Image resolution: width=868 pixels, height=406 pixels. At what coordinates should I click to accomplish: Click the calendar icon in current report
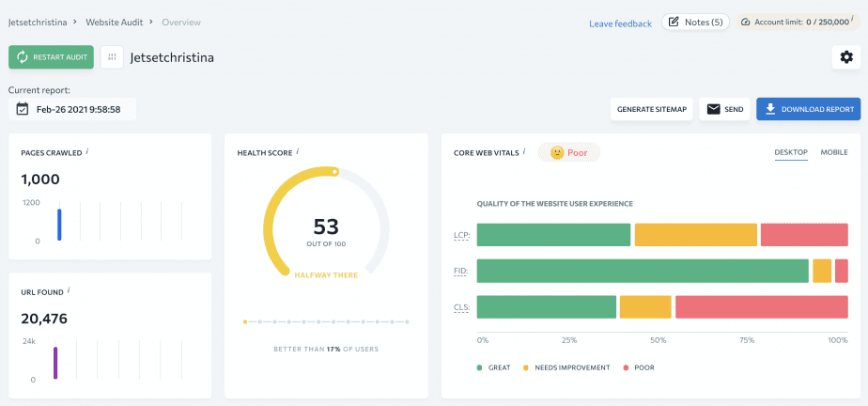[x=23, y=109]
